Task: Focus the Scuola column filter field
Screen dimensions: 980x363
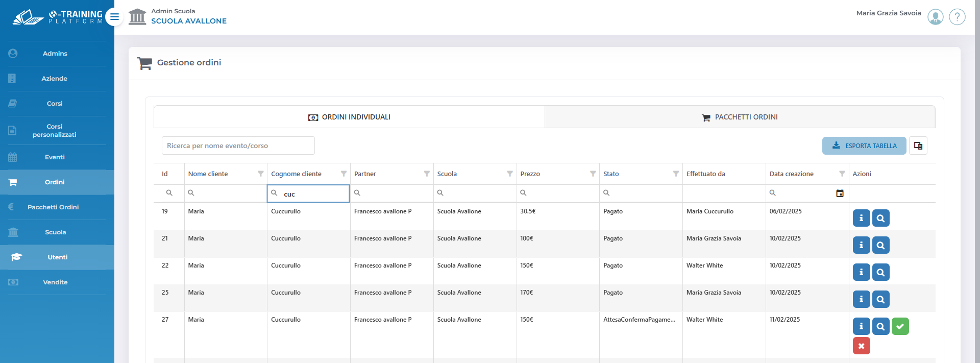Action: tap(475, 193)
